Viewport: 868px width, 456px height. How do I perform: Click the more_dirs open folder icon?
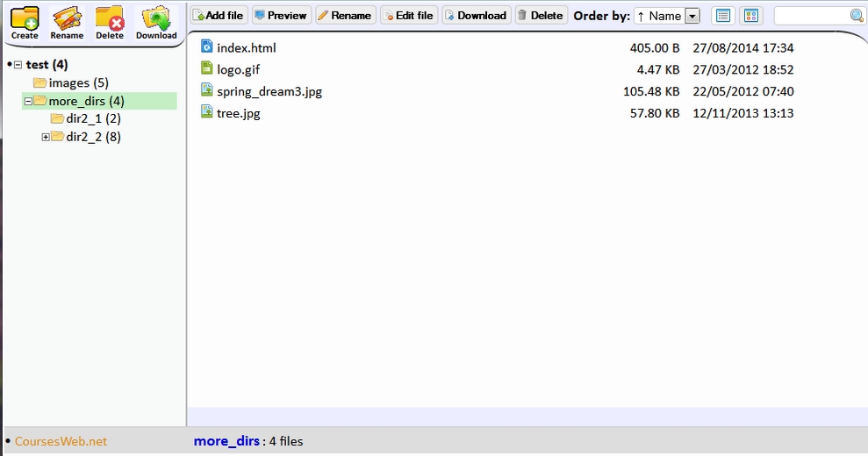pos(39,101)
